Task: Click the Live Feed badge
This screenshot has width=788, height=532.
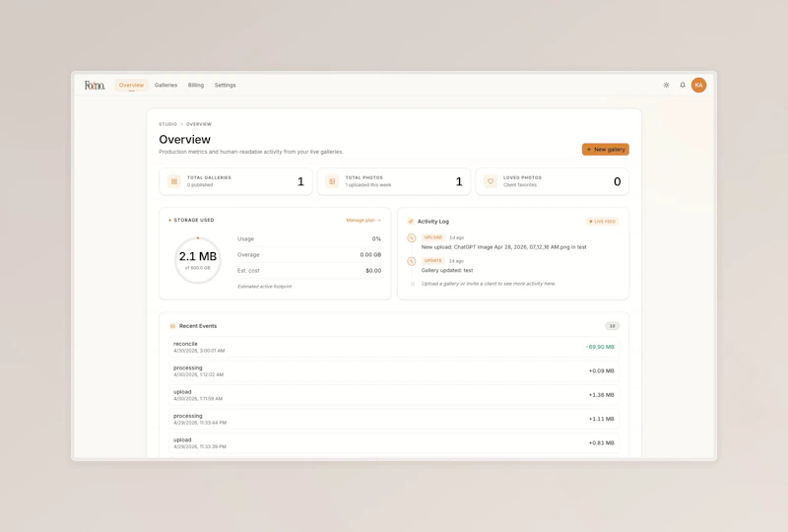Action: point(603,222)
